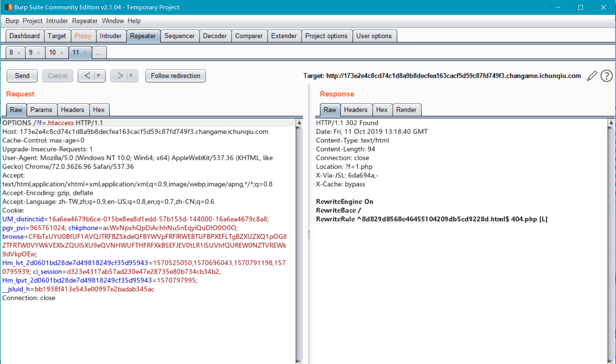Open the '...' new Repeater tab
Screen dimensions: 616x364
[99, 52]
